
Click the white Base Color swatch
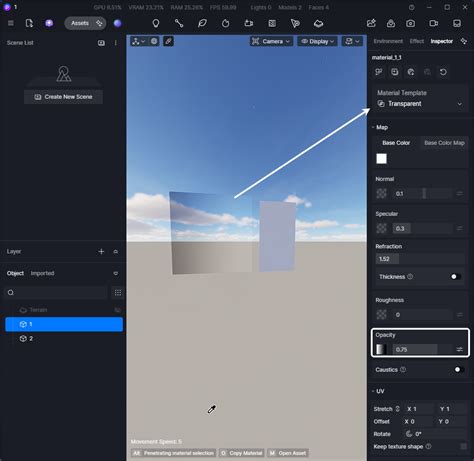pos(381,159)
